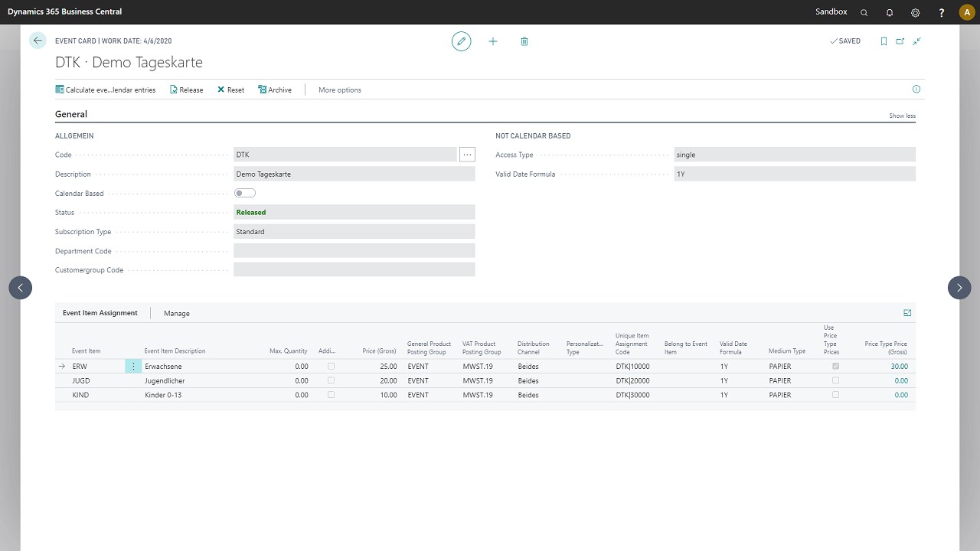Click the SAVED status indicator
The width and height of the screenshot is (980, 551).
845,41
